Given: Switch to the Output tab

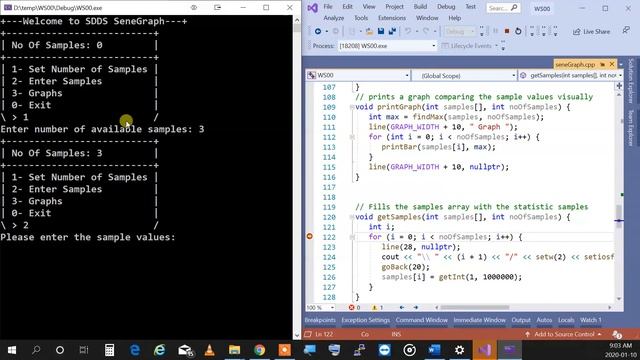Looking at the screenshot, I should 521,320.
